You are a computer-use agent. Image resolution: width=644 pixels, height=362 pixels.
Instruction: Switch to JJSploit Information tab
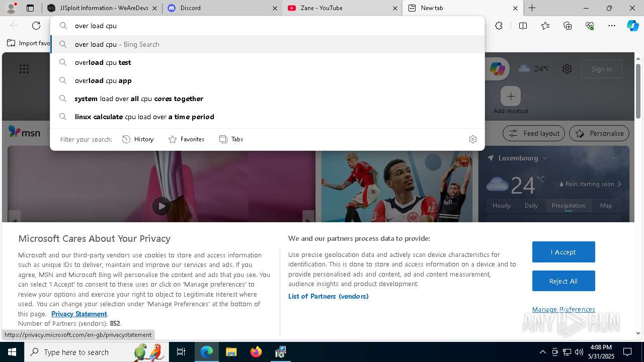tap(102, 8)
